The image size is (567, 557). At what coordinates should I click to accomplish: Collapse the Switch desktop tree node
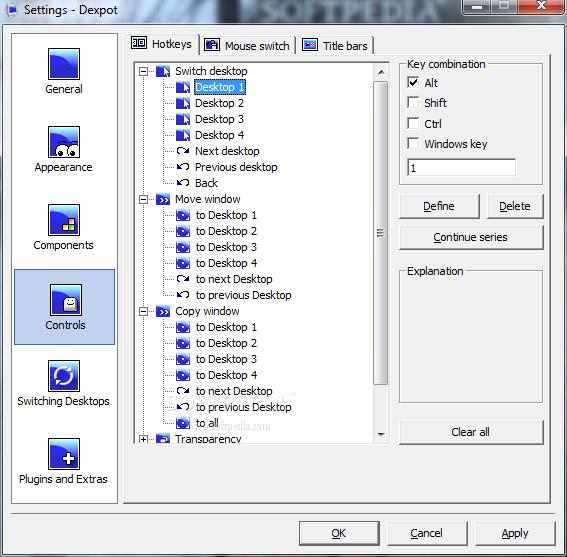click(x=143, y=71)
